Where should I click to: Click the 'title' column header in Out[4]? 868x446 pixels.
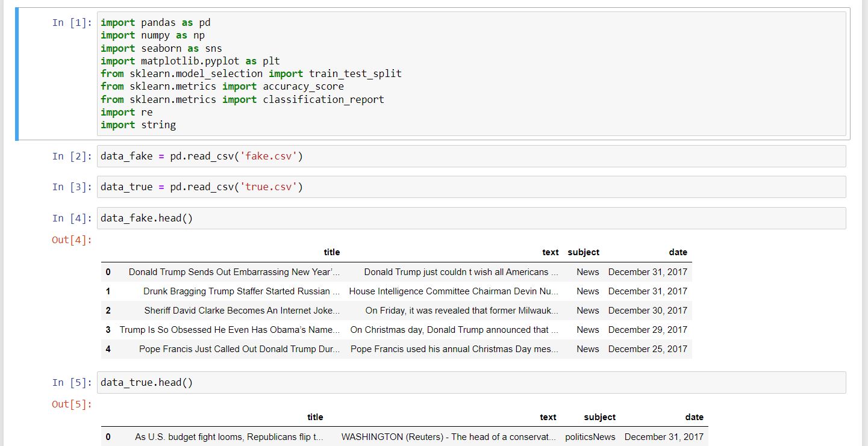tap(332, 253)
